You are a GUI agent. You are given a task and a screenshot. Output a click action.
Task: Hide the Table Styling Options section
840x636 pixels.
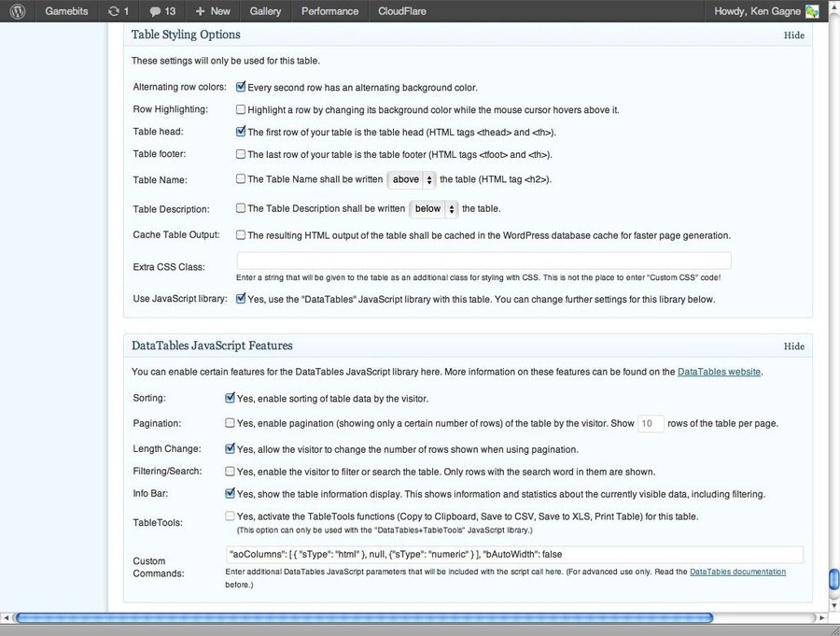point(793,35)
